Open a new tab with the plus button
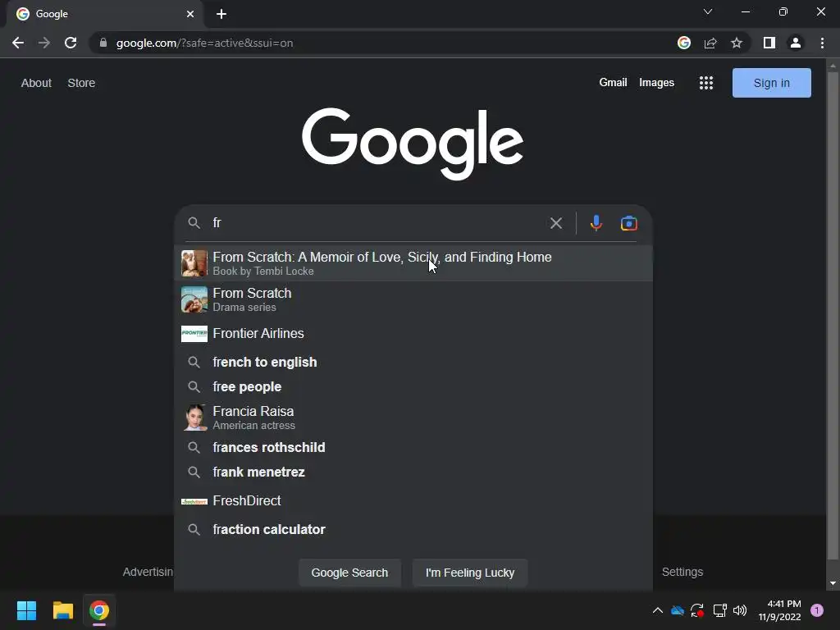This screenshot has height=630, width=840. click(221, 14)
